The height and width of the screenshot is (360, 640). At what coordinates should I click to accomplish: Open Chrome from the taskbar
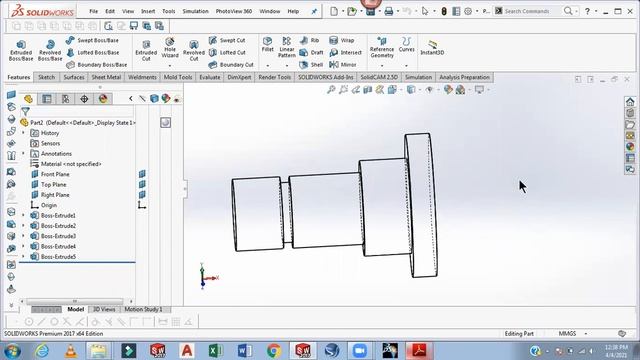[274, 350]
